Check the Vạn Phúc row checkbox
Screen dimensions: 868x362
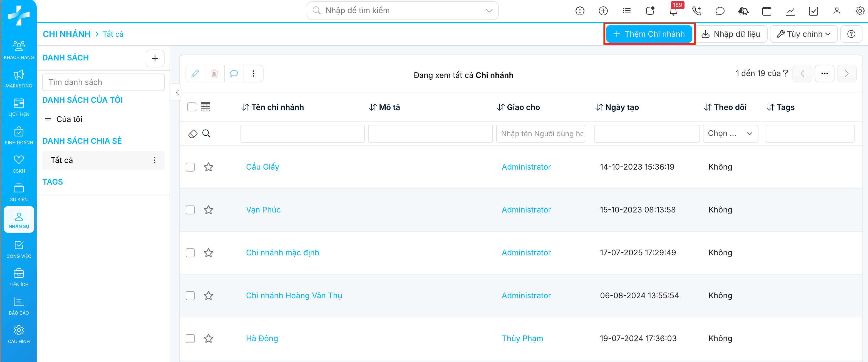click(190, 210)
